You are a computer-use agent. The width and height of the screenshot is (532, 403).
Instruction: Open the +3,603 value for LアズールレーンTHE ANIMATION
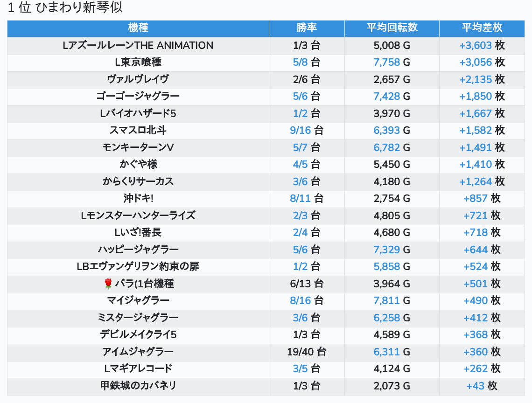click(475, 45)
